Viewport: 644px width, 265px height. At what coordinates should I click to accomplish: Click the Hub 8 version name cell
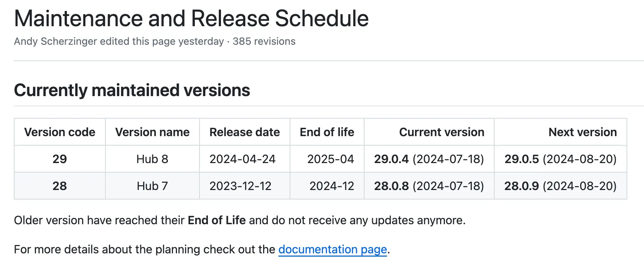click(x=152, y=159)
